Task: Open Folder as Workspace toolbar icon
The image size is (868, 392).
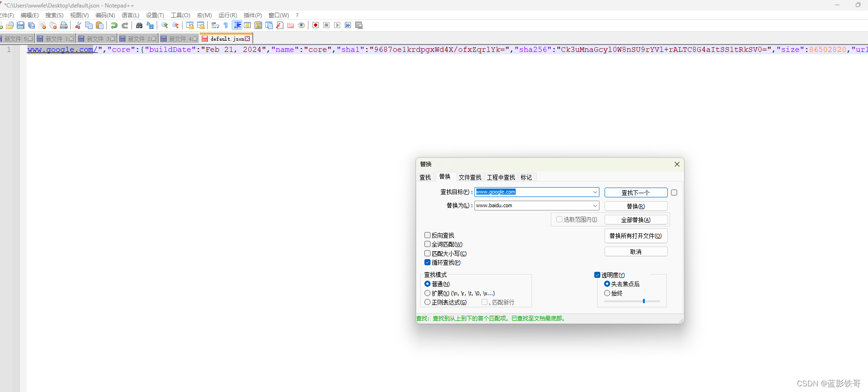Action: coord(290,25)
